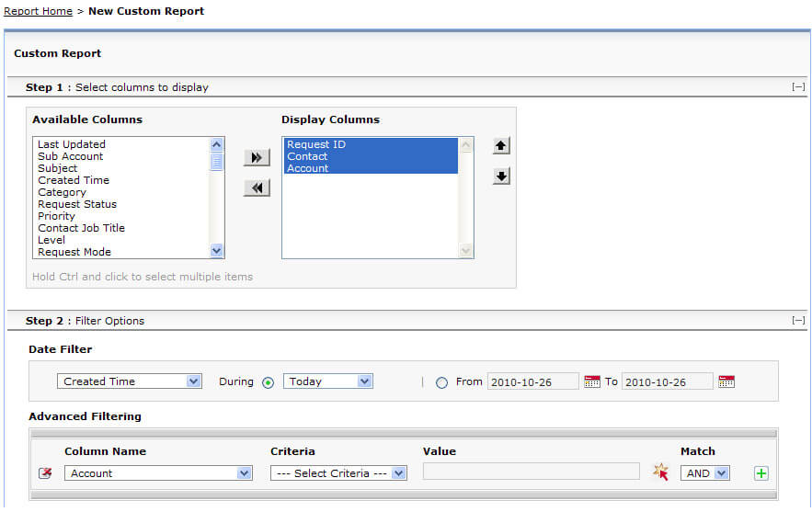The width and height of the screenshot is (812, 512).
Task: Open the AND match dropdown
Action: 705,473
